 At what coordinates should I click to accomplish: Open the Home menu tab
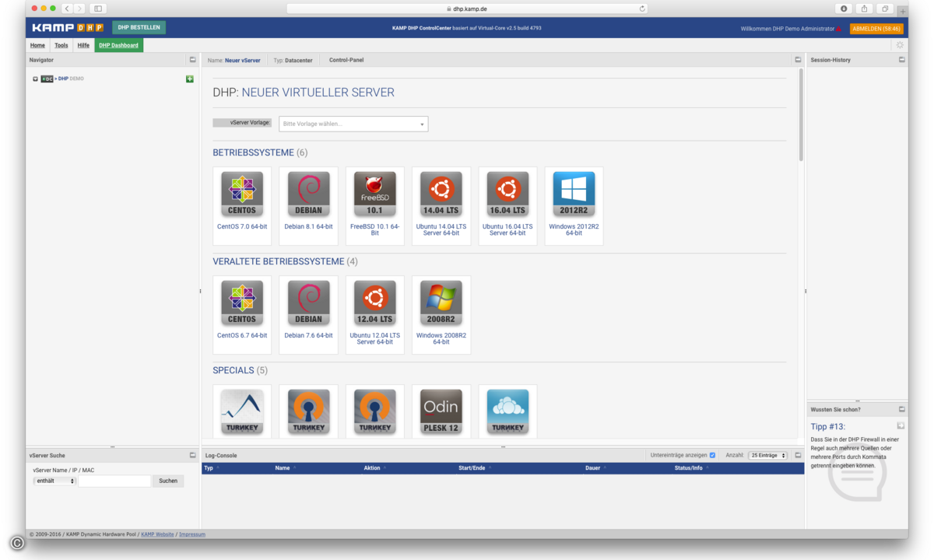(37, 45)
